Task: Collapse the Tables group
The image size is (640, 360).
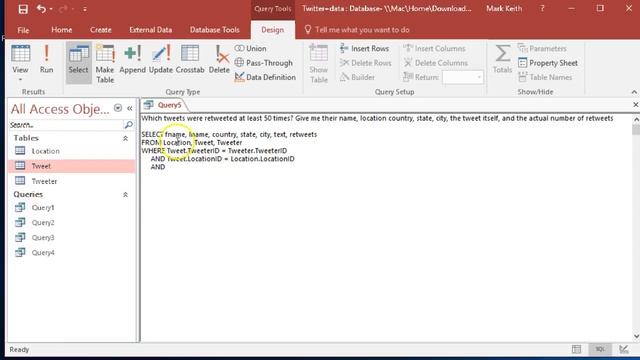Action: [125, 139]
